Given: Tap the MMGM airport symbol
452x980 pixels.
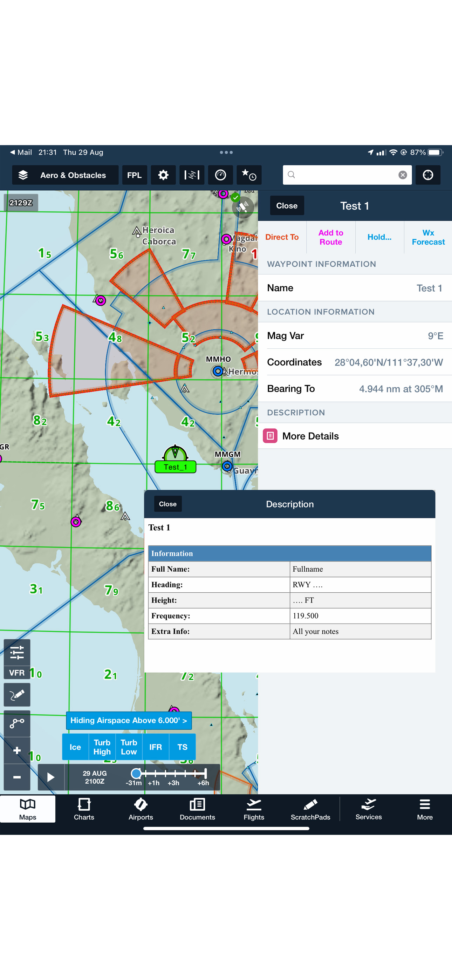Looking at the screenshot, I should [x=227, y=466].
